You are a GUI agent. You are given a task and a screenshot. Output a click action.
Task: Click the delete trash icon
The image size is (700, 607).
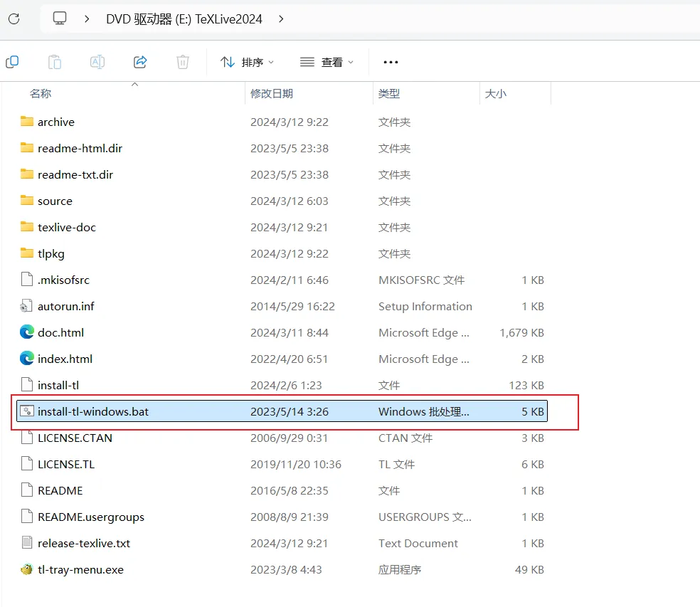pos(183,62)
